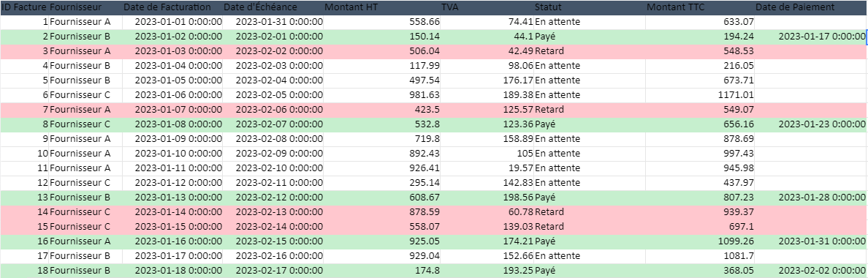The image size is (868, 278).
Task: Select payment date 2023-01-31 0:00:00
Action: click(811, 241)
